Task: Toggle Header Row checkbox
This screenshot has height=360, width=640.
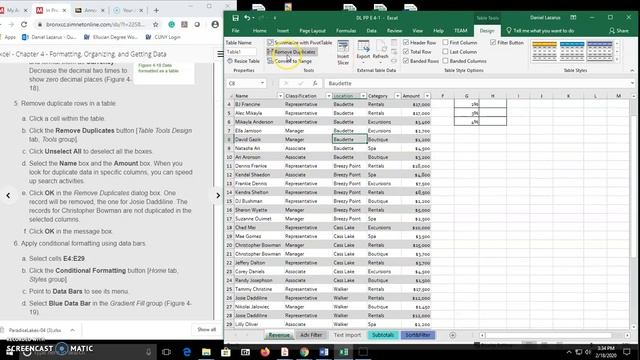Action: click(406, 42)
